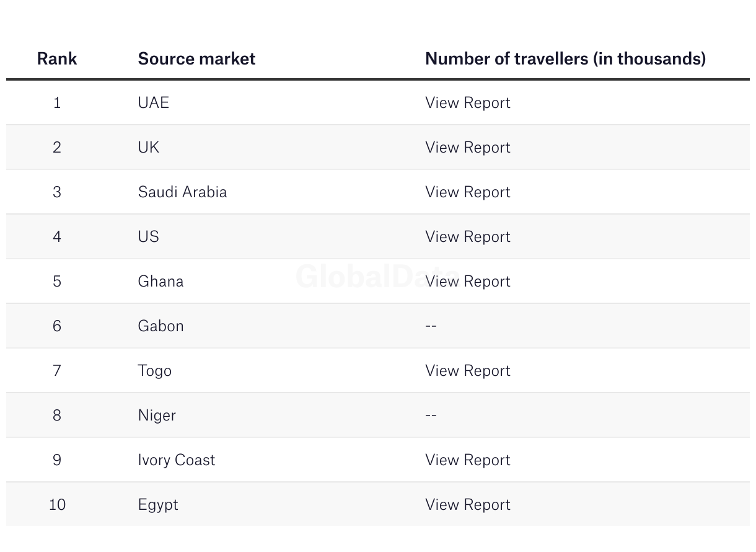The image size is (756, 552).
Task: Click the UAE source market cell
Action: point(153,103)
